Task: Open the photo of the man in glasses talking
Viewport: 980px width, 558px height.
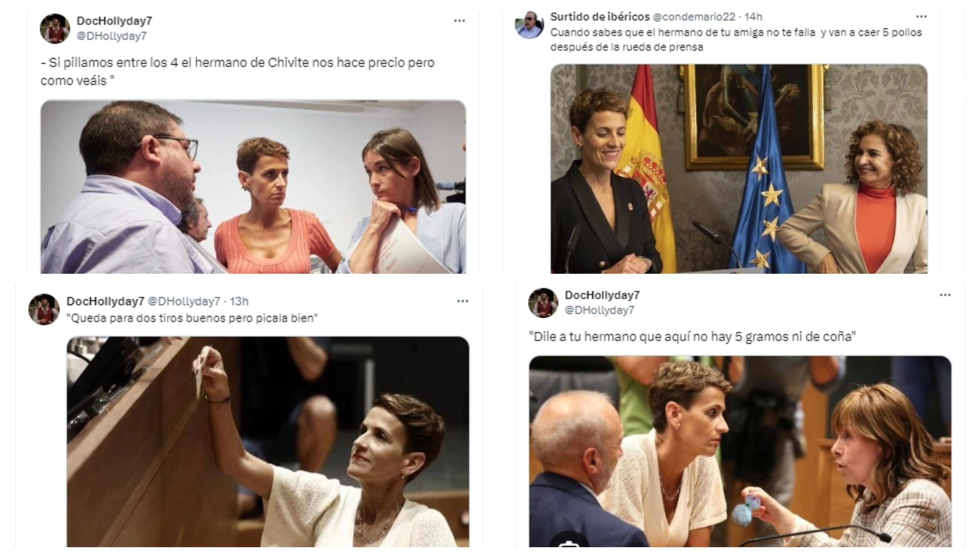Action: (x=253, y=187)
